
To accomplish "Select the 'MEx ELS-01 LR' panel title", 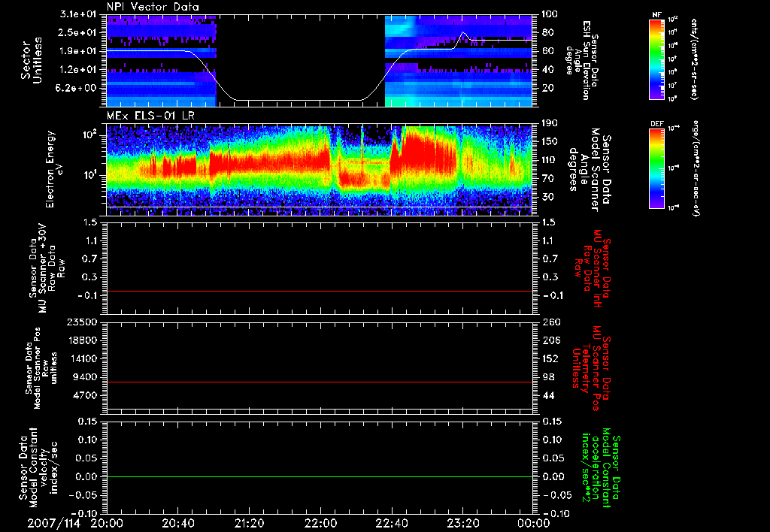I will 150,116.
